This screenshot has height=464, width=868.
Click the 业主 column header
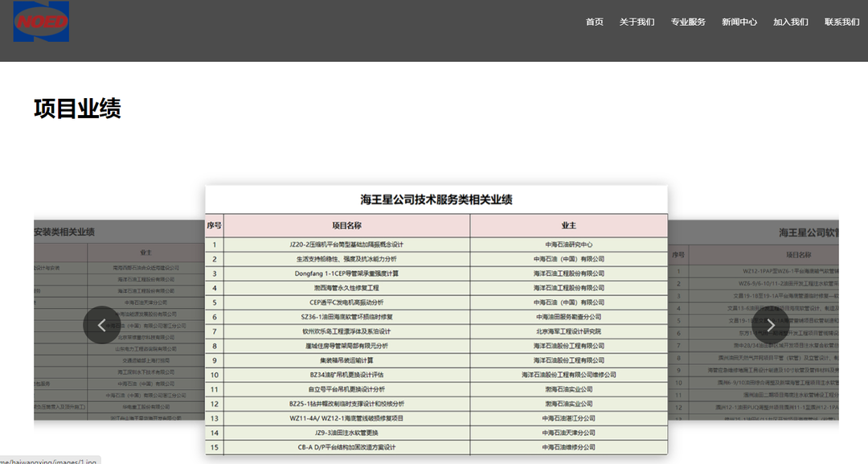[x=568, y=226]
